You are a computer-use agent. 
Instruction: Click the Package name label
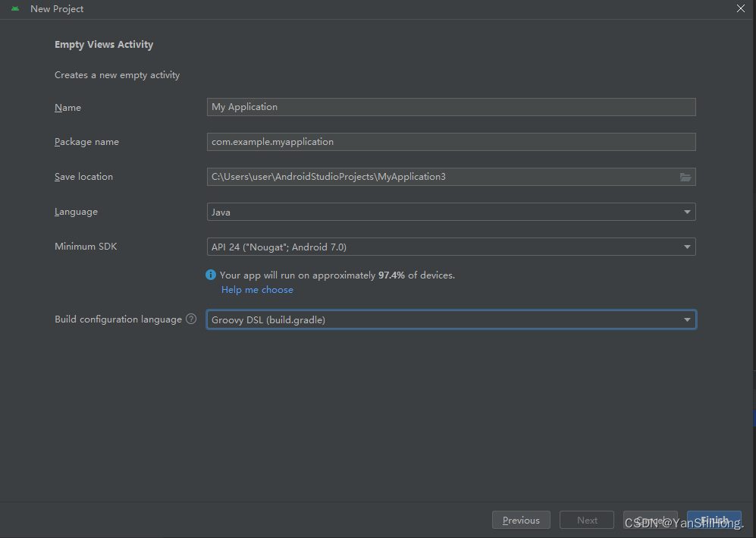coord(86,142)
